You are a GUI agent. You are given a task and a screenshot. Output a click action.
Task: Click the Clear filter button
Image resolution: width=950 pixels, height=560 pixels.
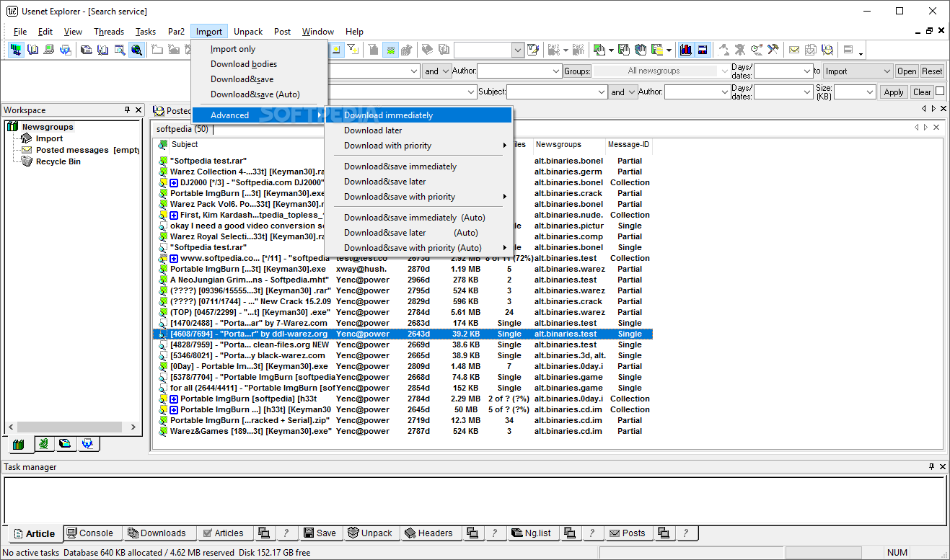pyautogui.click(x=922, y=92)
